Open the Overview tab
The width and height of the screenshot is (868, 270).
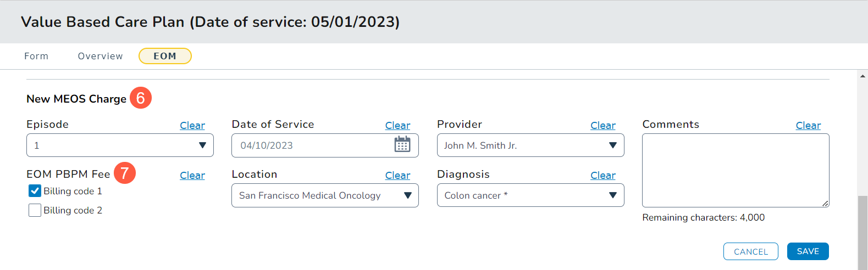100,56
